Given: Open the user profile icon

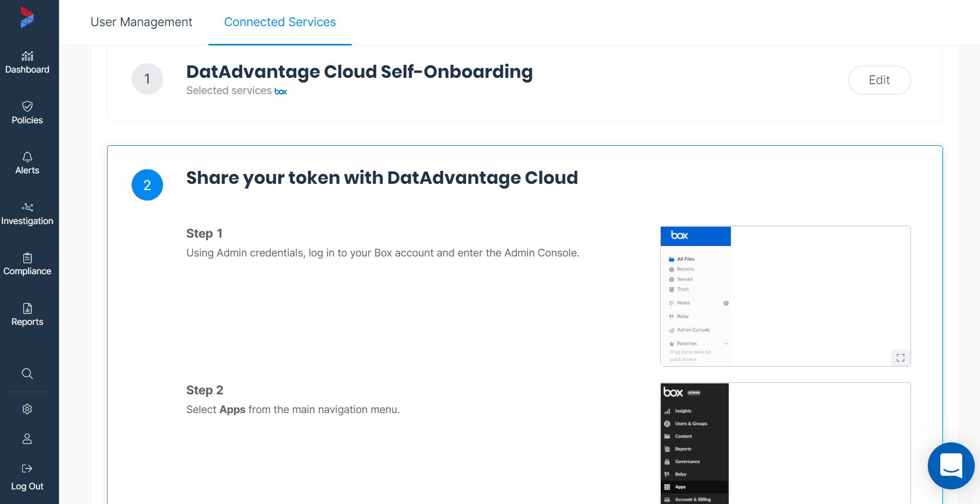Looking at the screenshot, I should (x=27, y=439).
